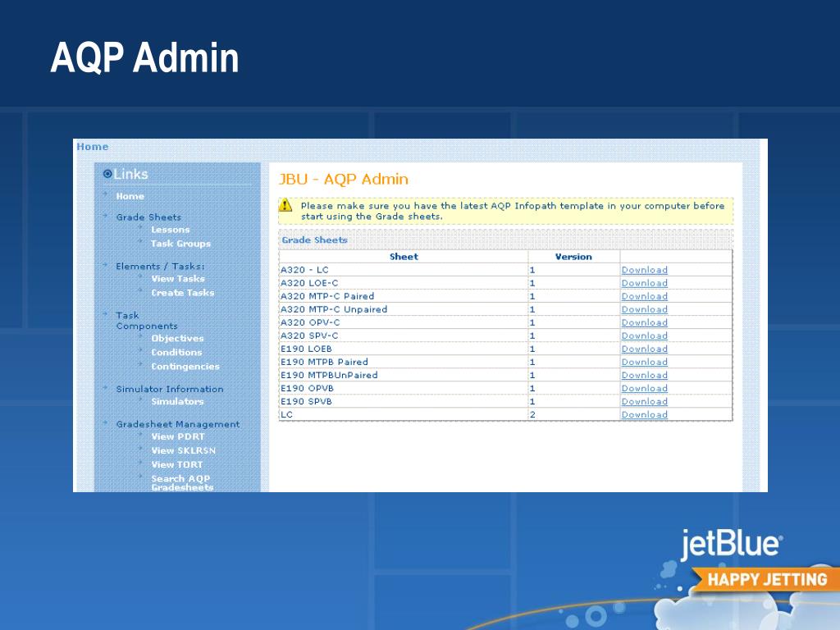840x630 pixels.
Task: Open Home in the Links sidebar
Action: 130,196
